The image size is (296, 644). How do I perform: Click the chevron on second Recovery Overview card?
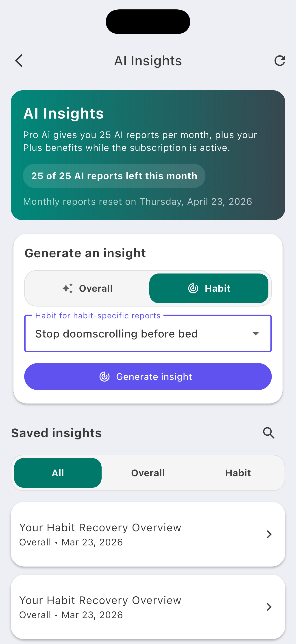coord(269,607)
